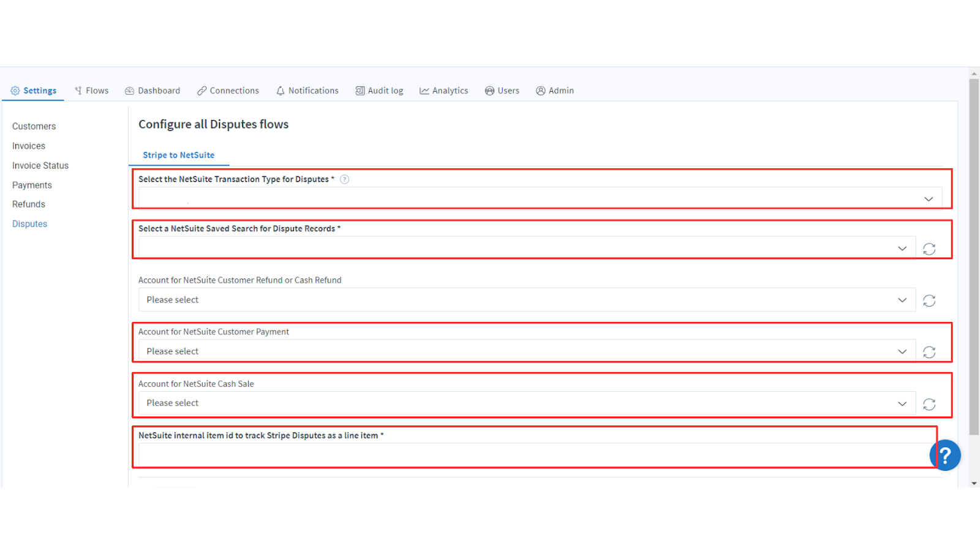Refresh the NetSuite Customer Payment accounts

(x=929, y=352)
